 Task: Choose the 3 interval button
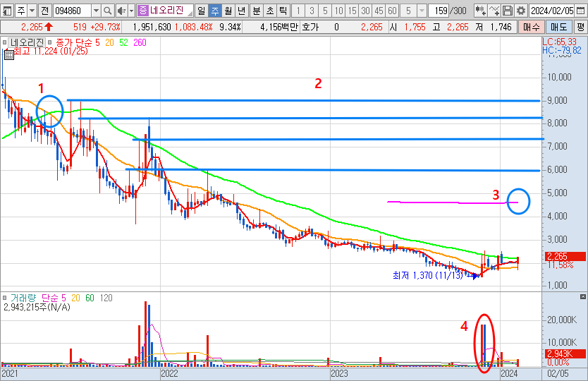312,11
